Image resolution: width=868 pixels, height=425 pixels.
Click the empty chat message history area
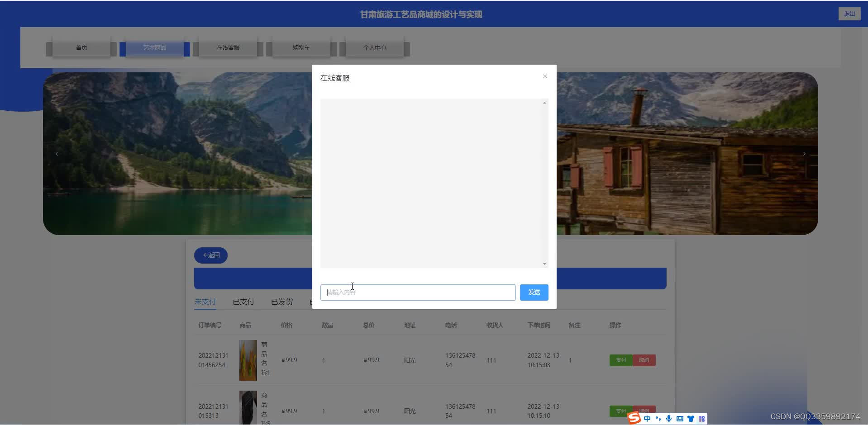point(431,183)
